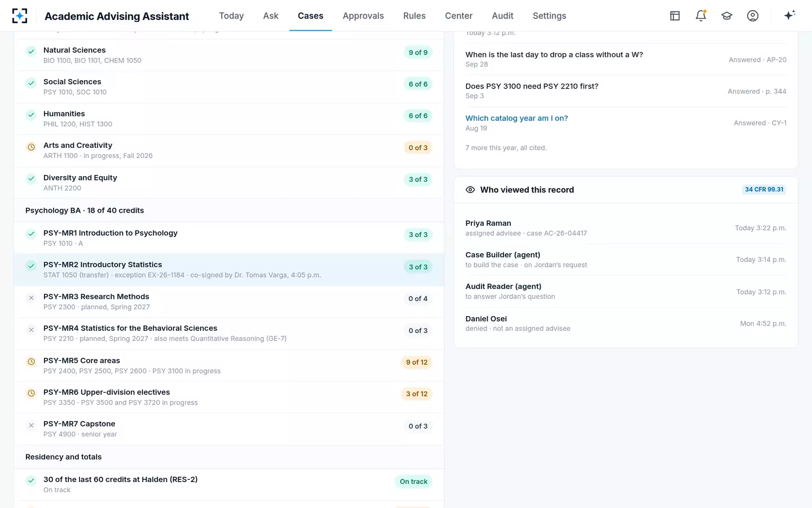Open the Center tab

coord(458,16)
